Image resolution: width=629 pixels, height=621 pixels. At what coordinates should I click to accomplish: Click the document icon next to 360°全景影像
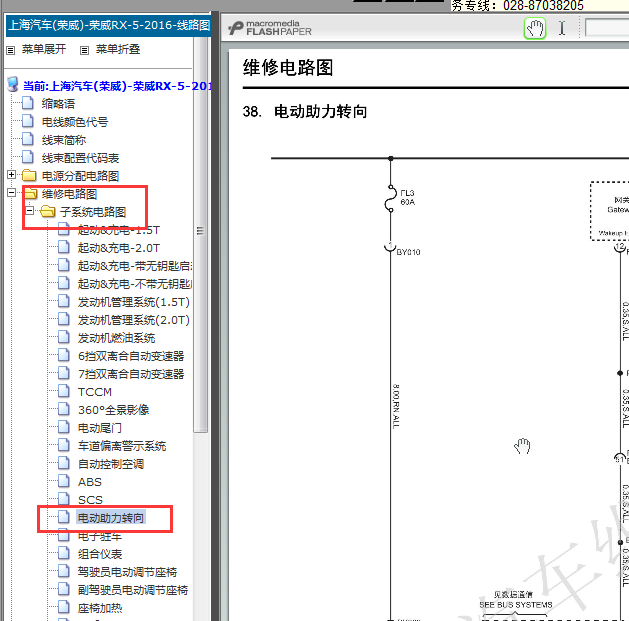click(x=64, y=409)
